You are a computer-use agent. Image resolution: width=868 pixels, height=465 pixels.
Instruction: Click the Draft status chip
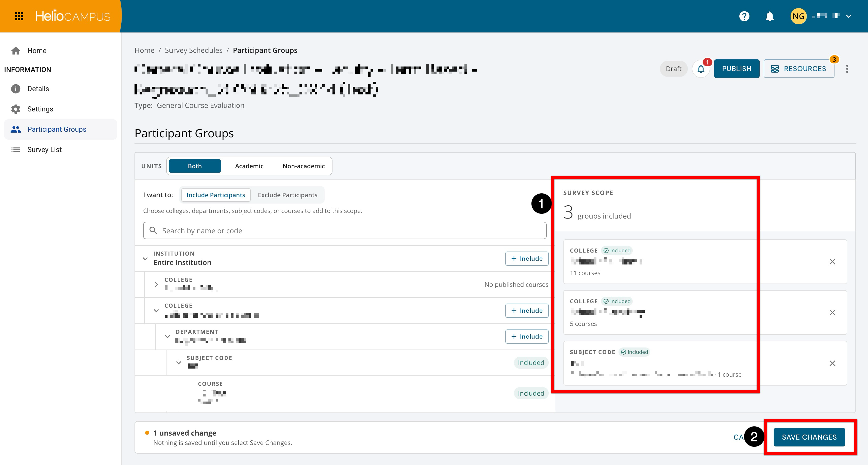point(673,69)
